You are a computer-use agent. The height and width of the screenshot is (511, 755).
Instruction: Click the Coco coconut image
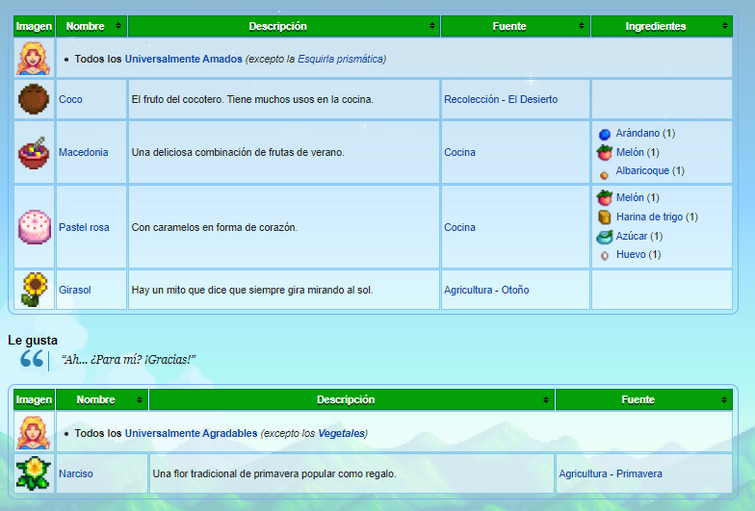(34, 99)
